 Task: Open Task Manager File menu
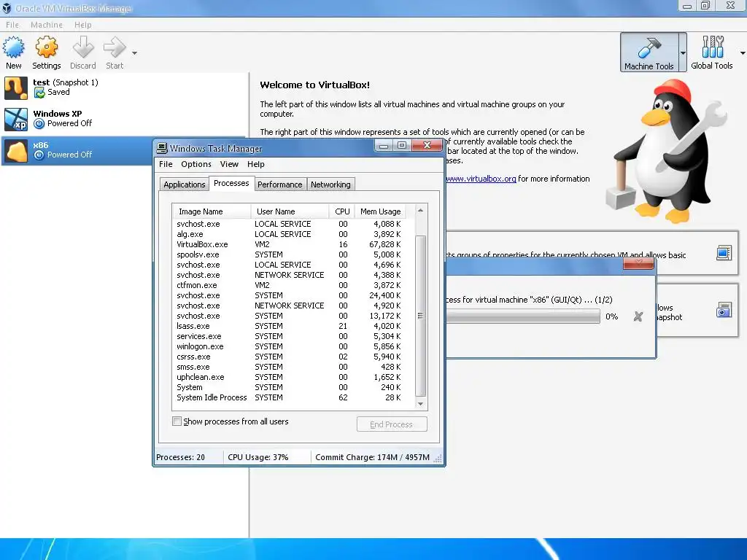(166, 164)
